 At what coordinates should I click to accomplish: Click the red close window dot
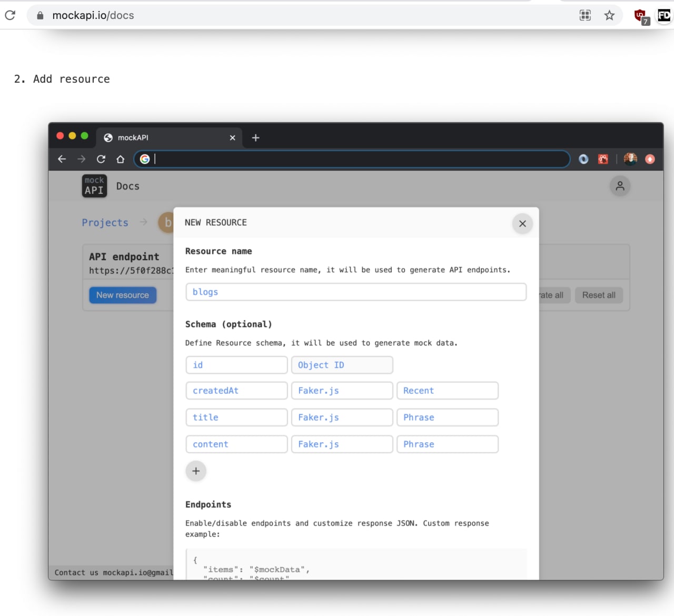pos(60,136)
